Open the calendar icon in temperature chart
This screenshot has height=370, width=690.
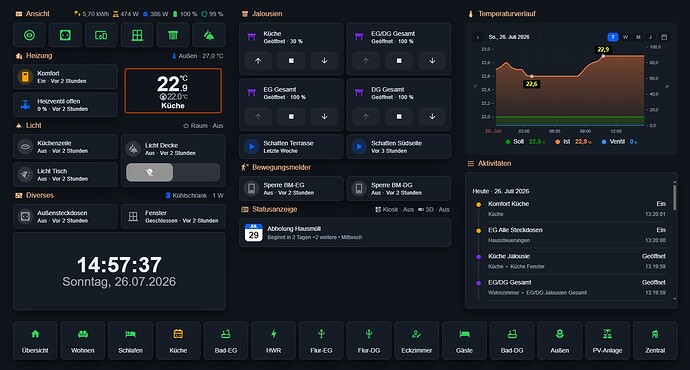(664, 37)
